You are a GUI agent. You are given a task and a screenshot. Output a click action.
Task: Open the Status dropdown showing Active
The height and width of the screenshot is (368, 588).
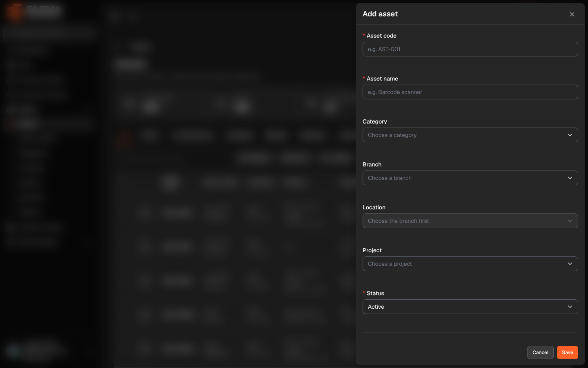pyautogui.click(x=470, y=307)
